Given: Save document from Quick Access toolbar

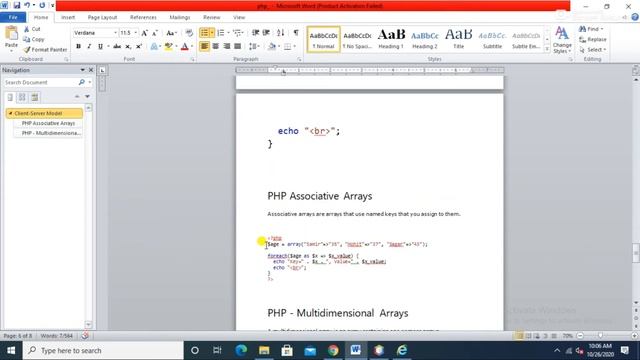Looking at the screenshot, I should coord(17,5).
